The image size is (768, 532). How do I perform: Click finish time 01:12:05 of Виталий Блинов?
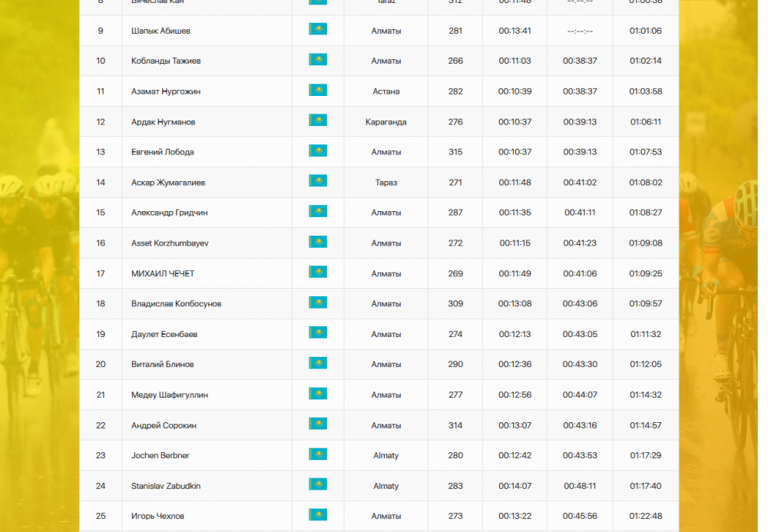[645, 365]
